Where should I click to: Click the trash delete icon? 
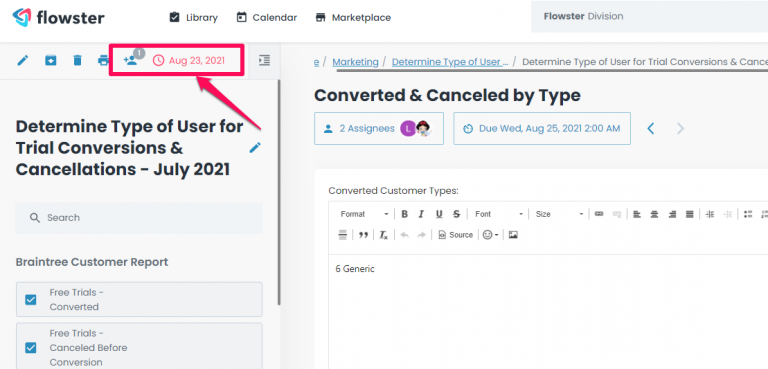click(x=77, y=60)
